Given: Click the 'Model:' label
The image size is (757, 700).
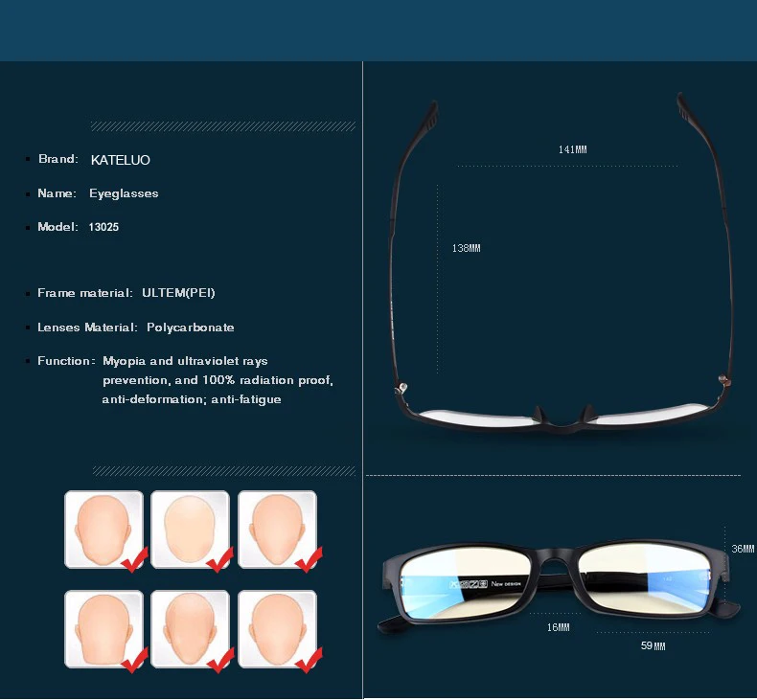Looking at the screenshot, I should [57, 227].
